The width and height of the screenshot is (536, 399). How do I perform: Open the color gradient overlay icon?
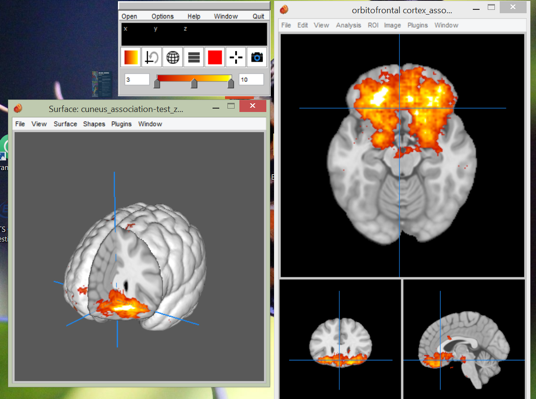[131, 57]
